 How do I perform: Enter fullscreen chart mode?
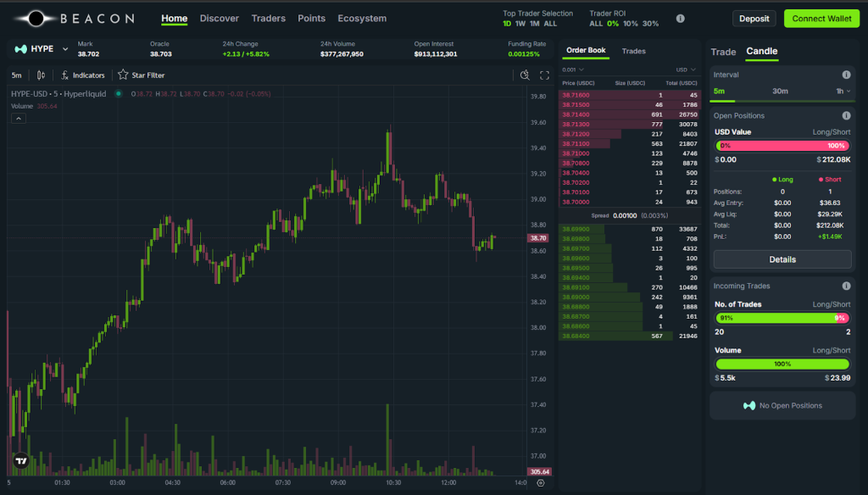pos(544,75)
